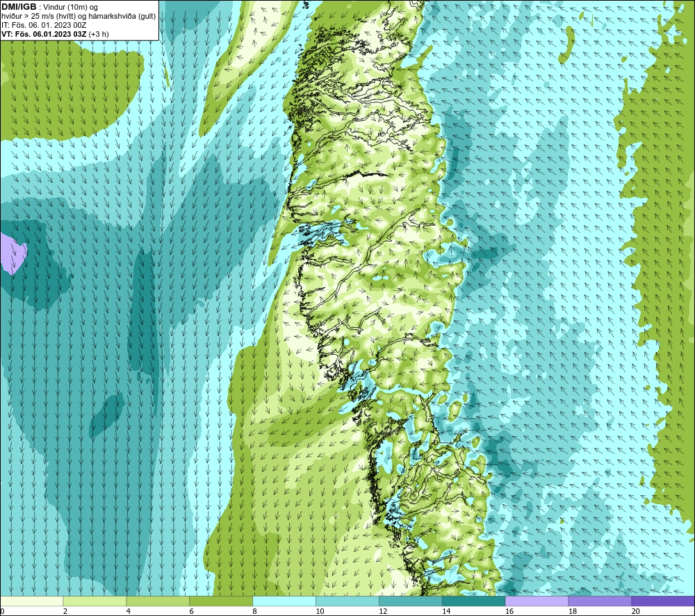Screen dimensions: 695x616
Task: Click the DMI/IGB title text
Action: [19, 7]
